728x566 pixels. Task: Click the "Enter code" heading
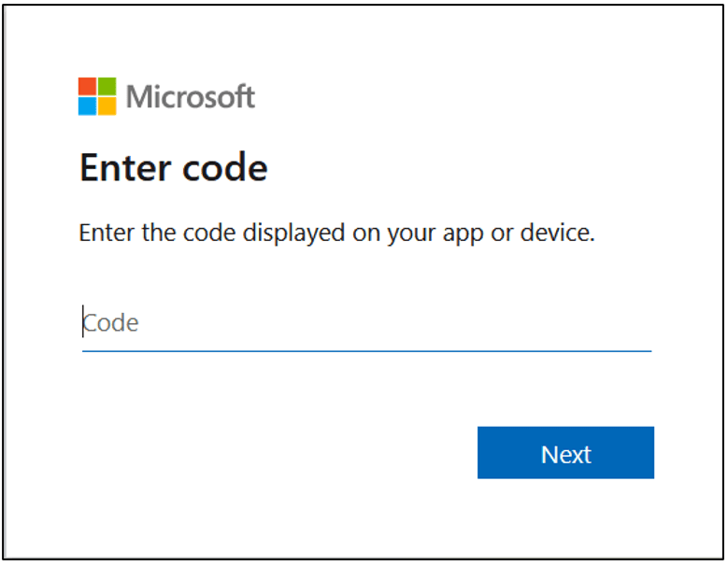(x=174, y=167)
